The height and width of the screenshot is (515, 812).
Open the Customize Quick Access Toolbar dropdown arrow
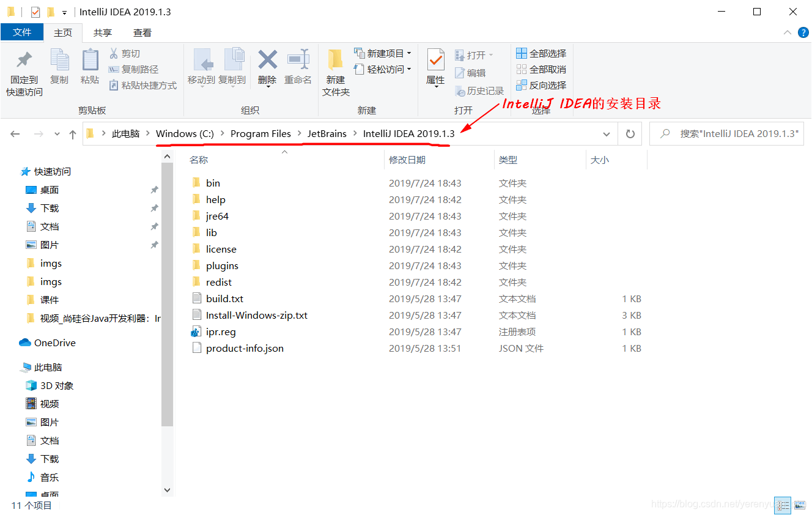[x=65, y=12]
